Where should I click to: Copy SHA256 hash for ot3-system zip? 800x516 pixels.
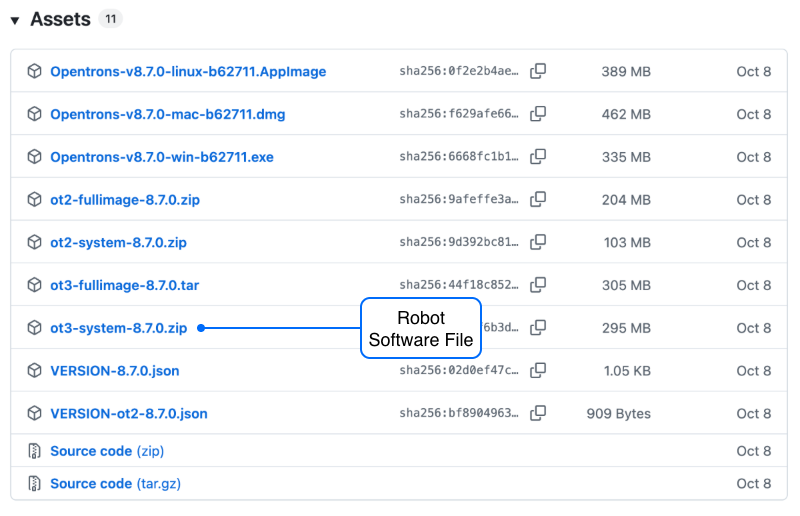[x=538, y=328]
